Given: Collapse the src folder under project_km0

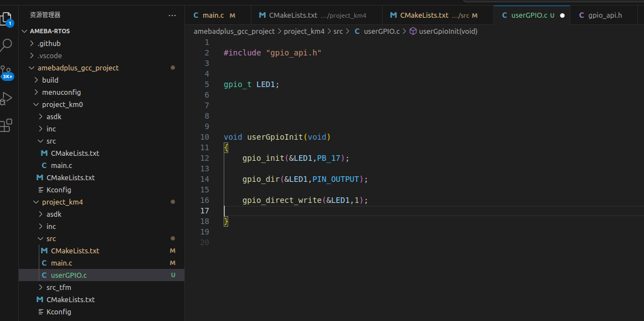Looking at the screenshot, I should [x=101, y=141].
